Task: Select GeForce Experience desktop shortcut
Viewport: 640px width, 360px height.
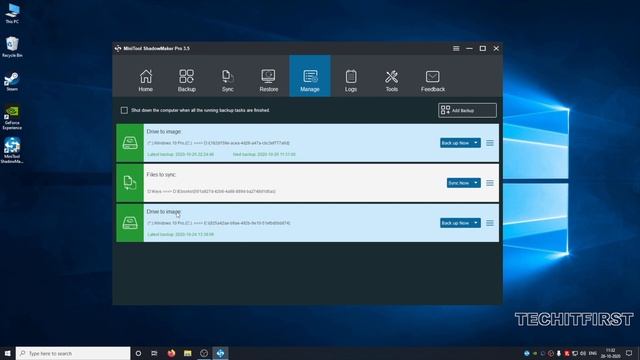Action: [12, 118]
